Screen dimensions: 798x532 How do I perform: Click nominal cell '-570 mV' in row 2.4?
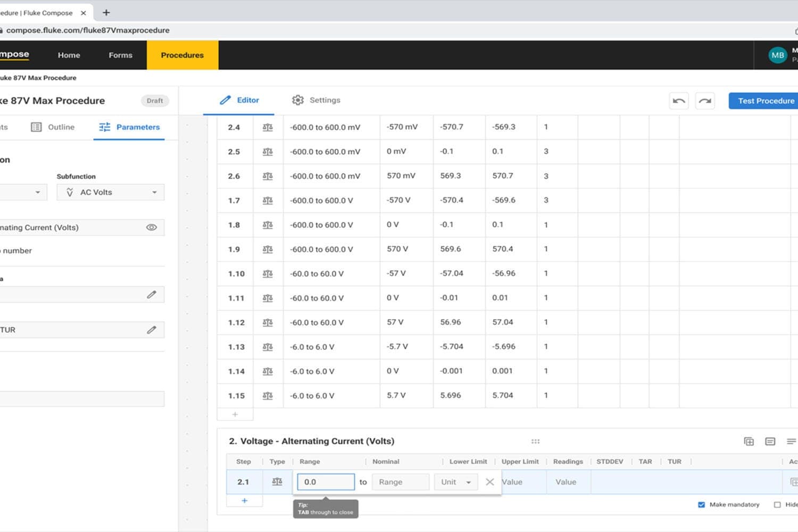click(x=402, y=127)
